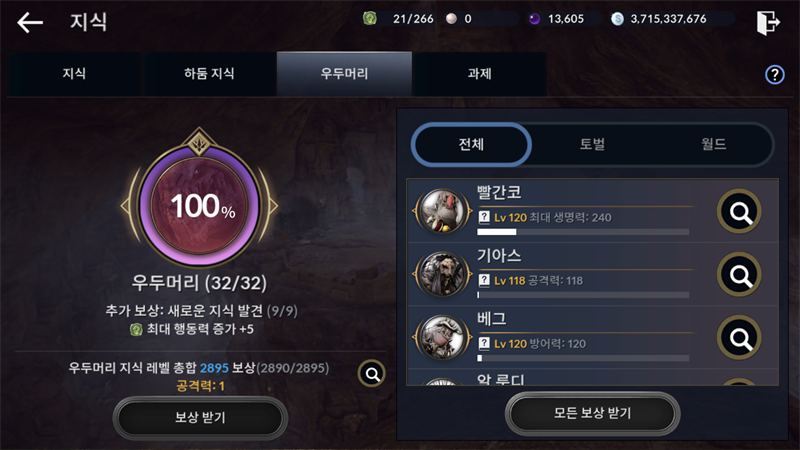Click the 보상 받기 button
800x450 pixels.
coord(200,418)
